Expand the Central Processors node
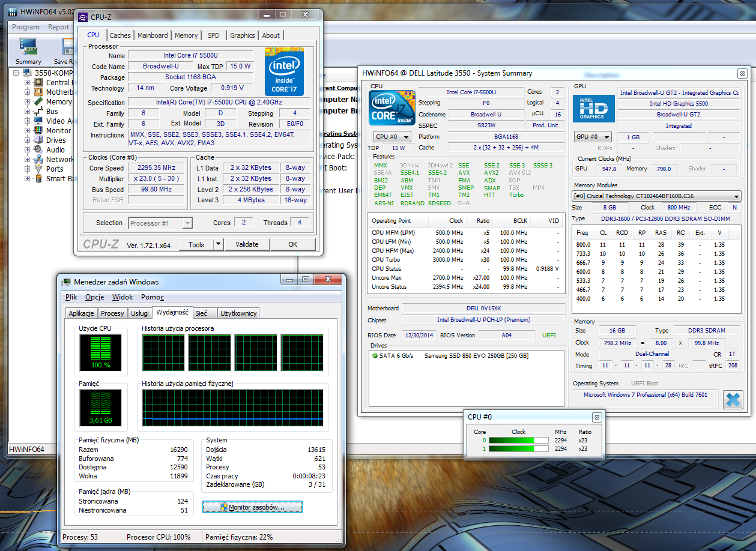Image resolution: width=756 pixels, height=551 pixels. (27, 83)
